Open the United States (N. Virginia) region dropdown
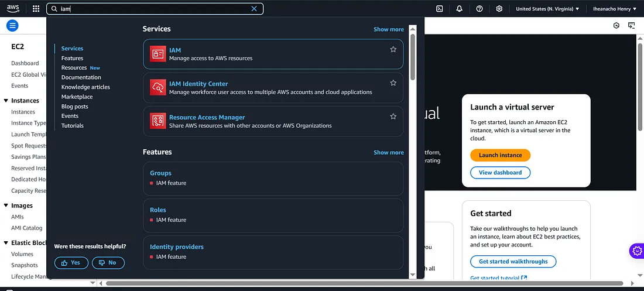Viewport: 644px width, 291px height. [x=547, y=9]
